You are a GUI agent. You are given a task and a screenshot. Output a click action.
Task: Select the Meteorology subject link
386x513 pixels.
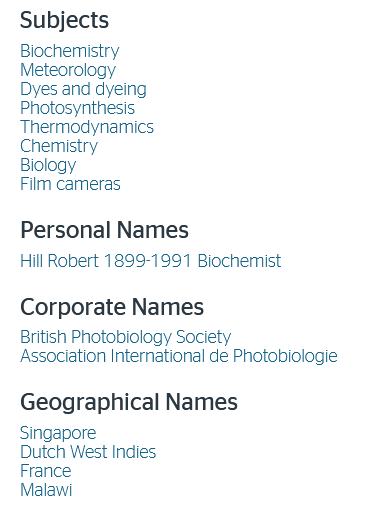tap(68, 70)
